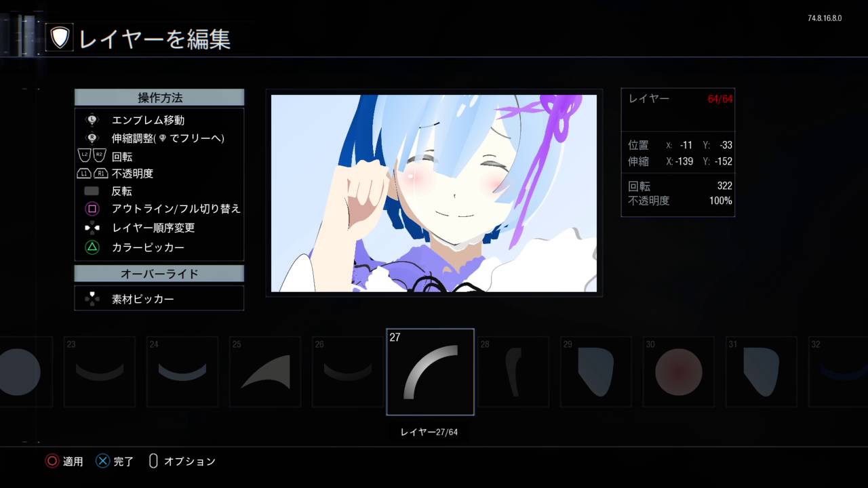Select layer 30 red blush circle thumbnail

point(679,371)
